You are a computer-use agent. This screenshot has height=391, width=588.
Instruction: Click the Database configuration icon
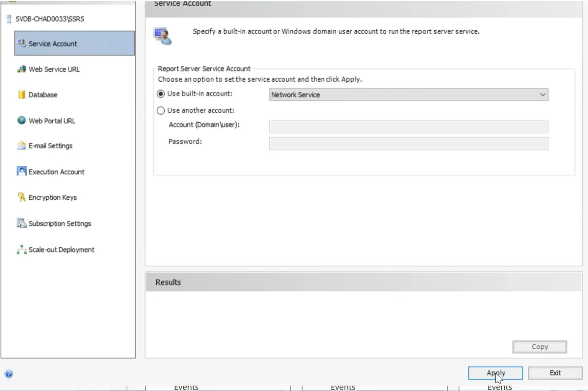43,94
